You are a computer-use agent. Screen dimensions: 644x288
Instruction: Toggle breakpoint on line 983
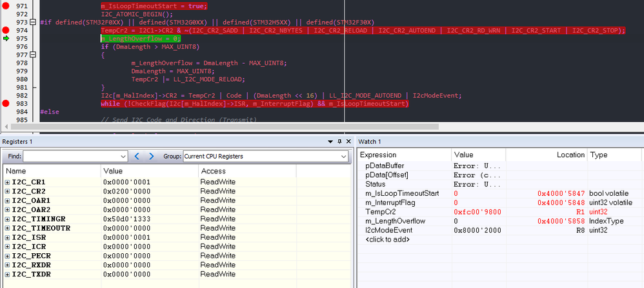pyautogui.click(x=5, y=104)
